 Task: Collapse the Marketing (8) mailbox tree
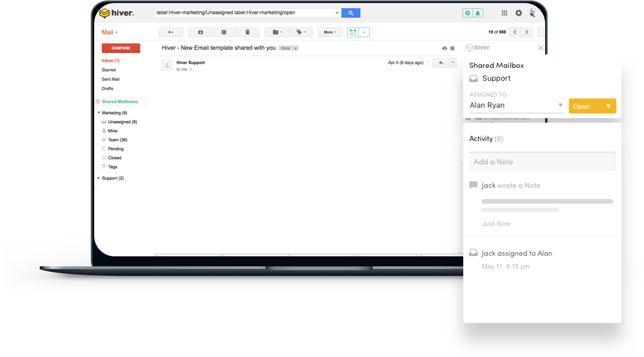click(99, 112)
